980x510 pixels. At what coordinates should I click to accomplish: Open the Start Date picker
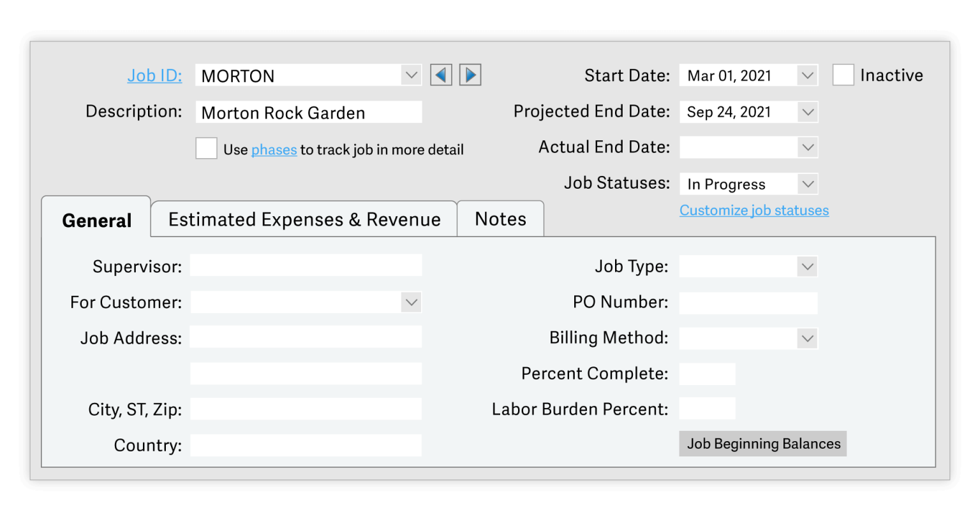point(805,75)
